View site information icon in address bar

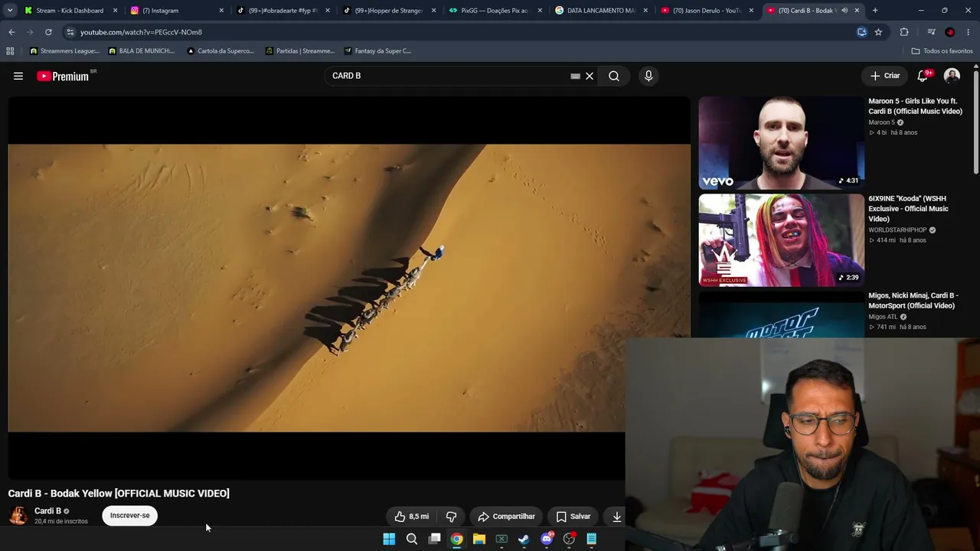pos(70,32)
